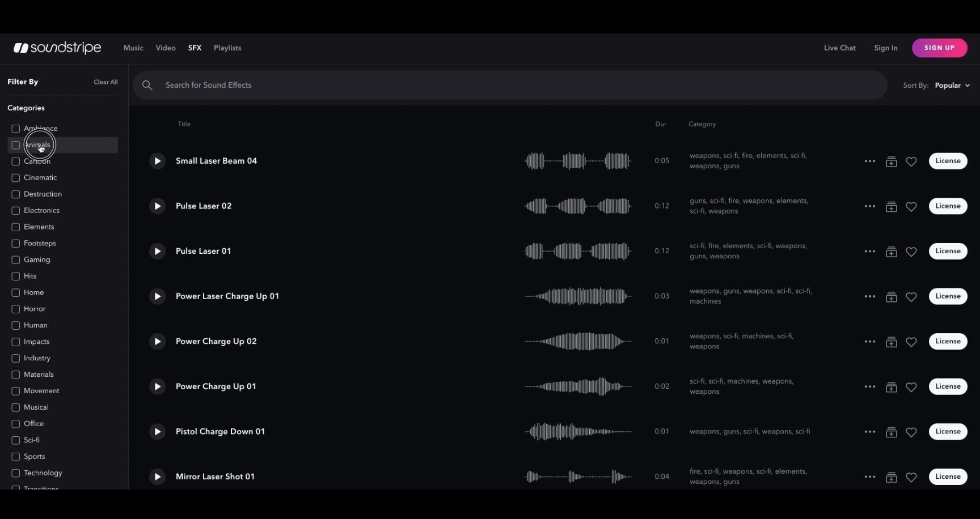Open the Playlists navigation item
980x519 pixels.
227,48
